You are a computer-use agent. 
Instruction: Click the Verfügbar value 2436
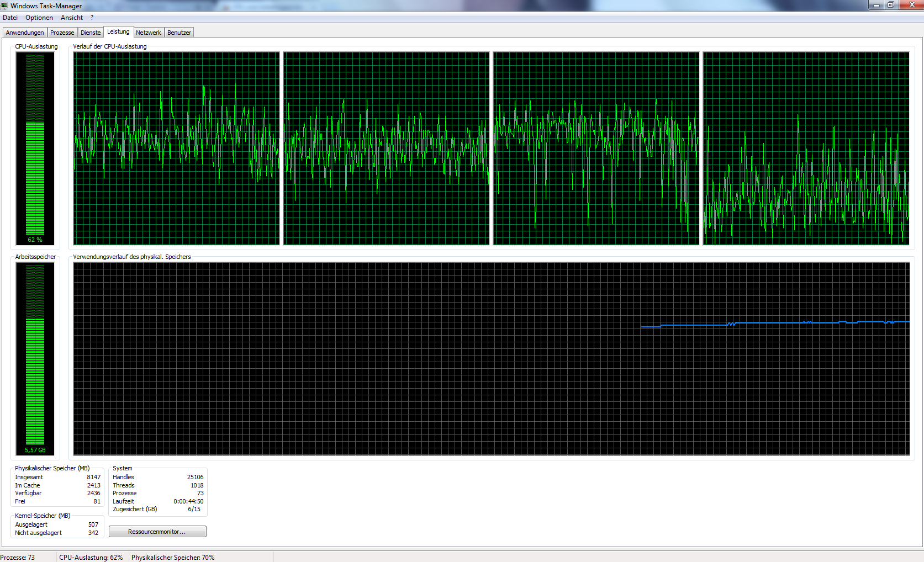[x=93, y=493]
